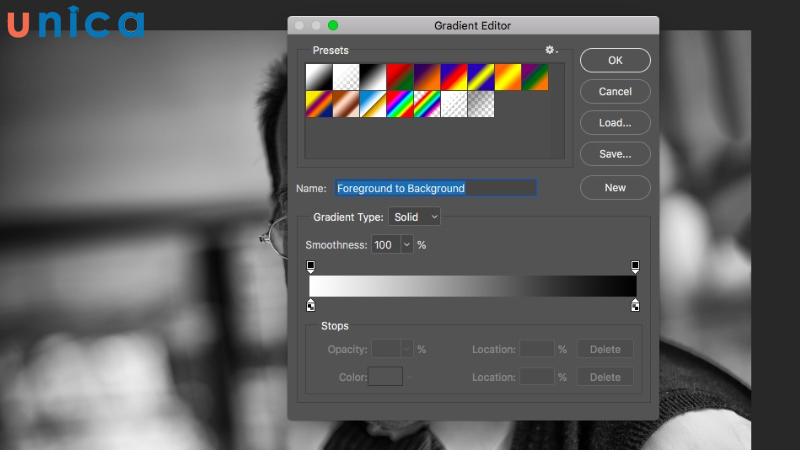Click the green zoom window button
The height and width of the screenshot is (450, 800).
pos(333,26)
